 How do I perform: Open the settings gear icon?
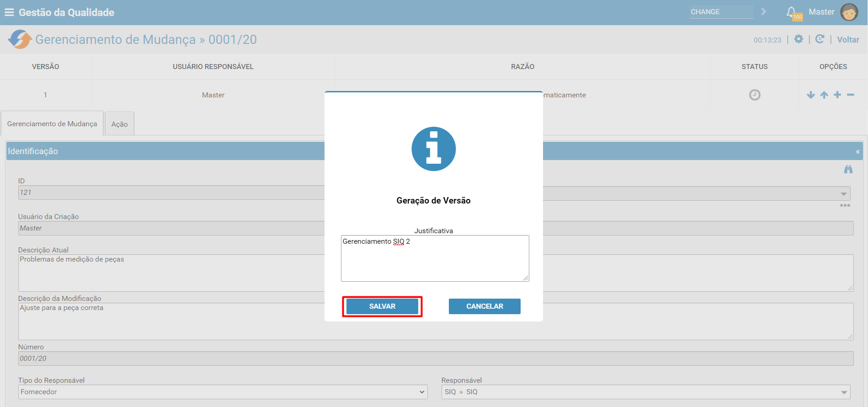(799, 39)
